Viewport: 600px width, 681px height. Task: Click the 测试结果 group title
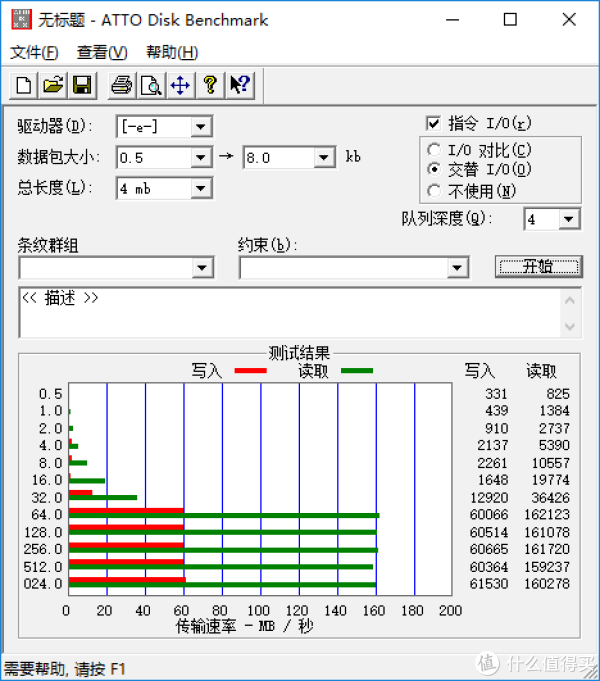click(x=299, y=353)
